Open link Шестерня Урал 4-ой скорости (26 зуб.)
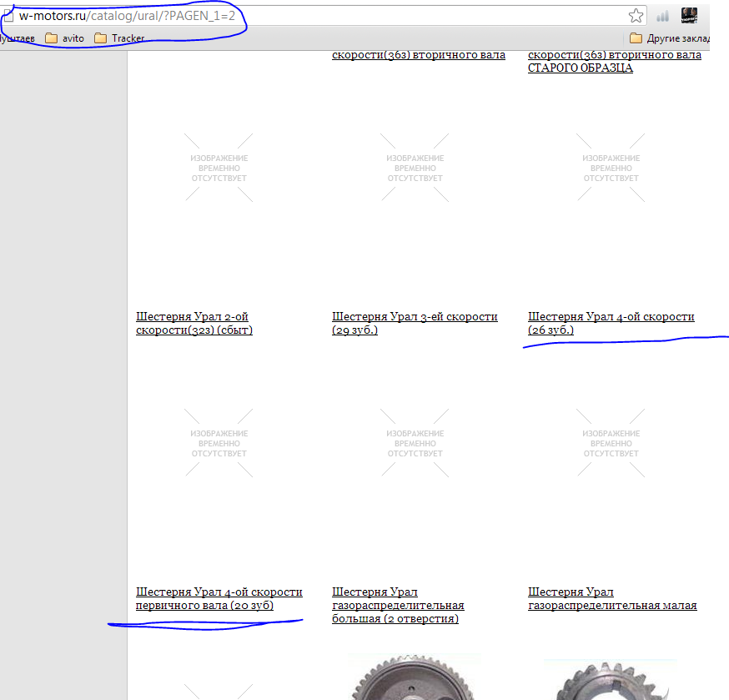 point(611,323)
